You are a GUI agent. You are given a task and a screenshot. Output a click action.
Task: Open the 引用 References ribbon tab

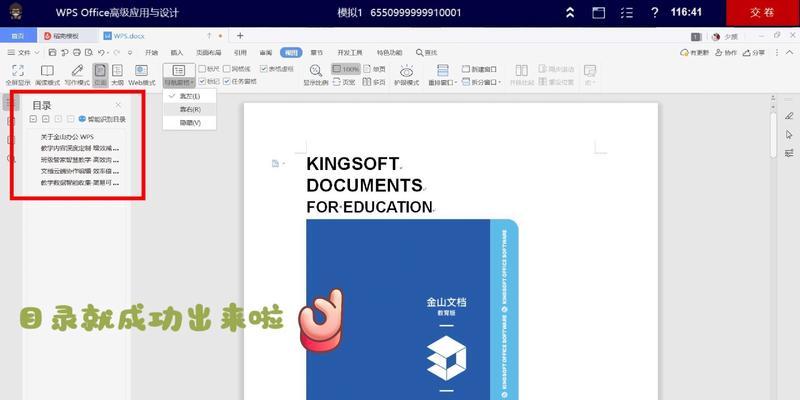240,53
